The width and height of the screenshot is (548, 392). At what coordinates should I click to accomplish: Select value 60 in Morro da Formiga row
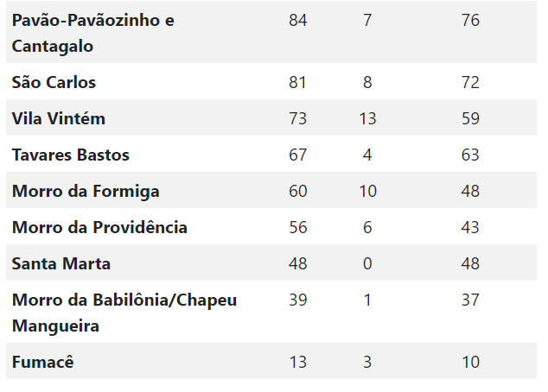(x=297, y=191)
